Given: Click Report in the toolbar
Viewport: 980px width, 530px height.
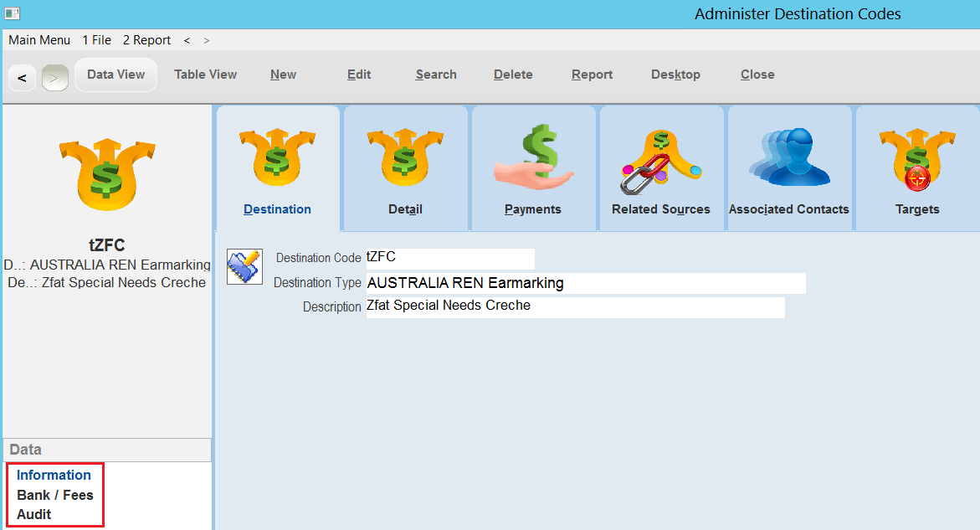Looking at the screenshot, I should (x=592, y=75).
